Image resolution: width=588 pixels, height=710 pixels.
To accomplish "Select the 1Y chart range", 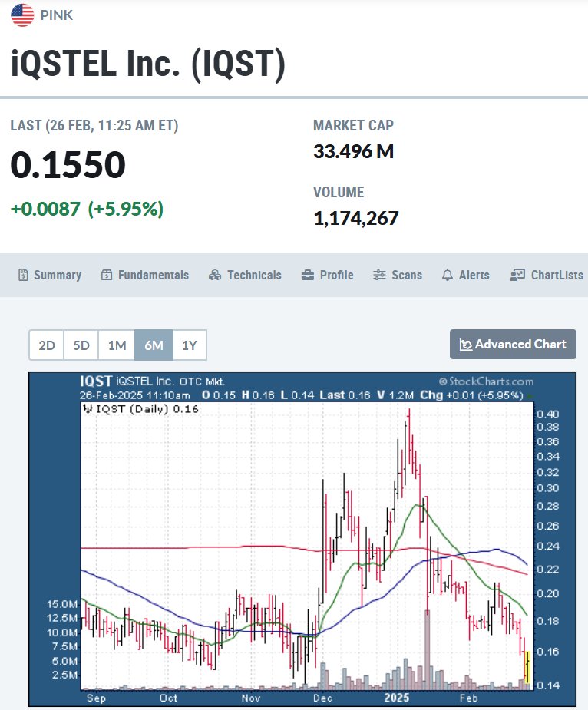I will (x=190, y=345).
